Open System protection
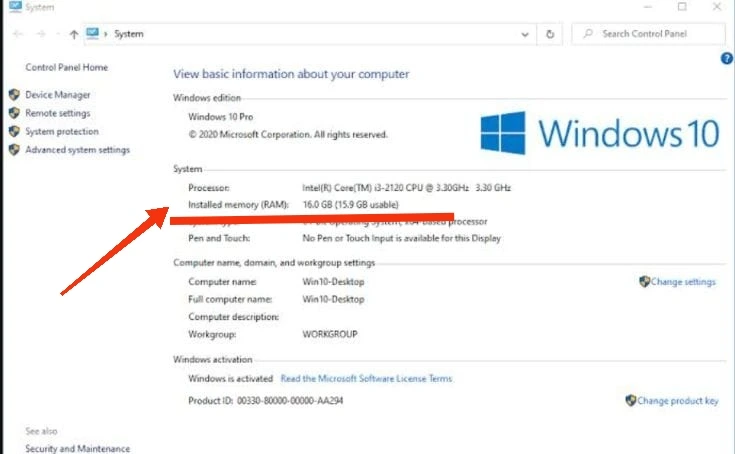Screen dimensions: 735x454 coord(62,132)
